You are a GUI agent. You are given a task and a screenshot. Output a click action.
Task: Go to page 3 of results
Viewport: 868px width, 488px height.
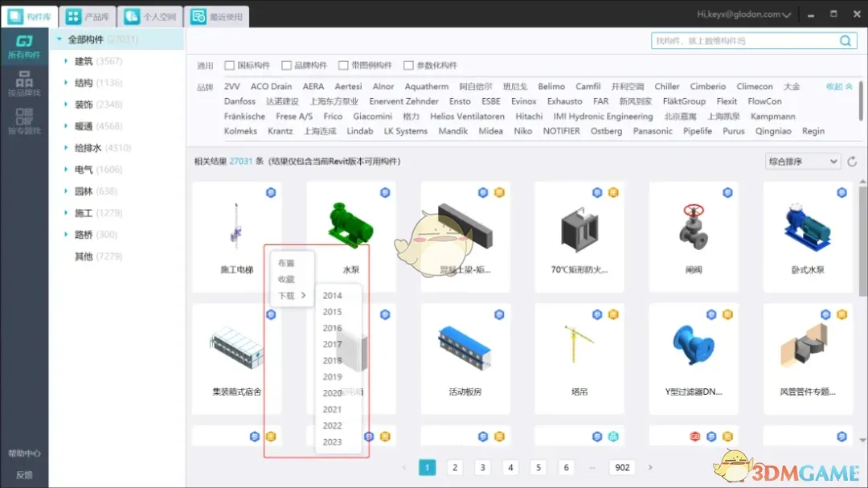[x=482, y=467]
